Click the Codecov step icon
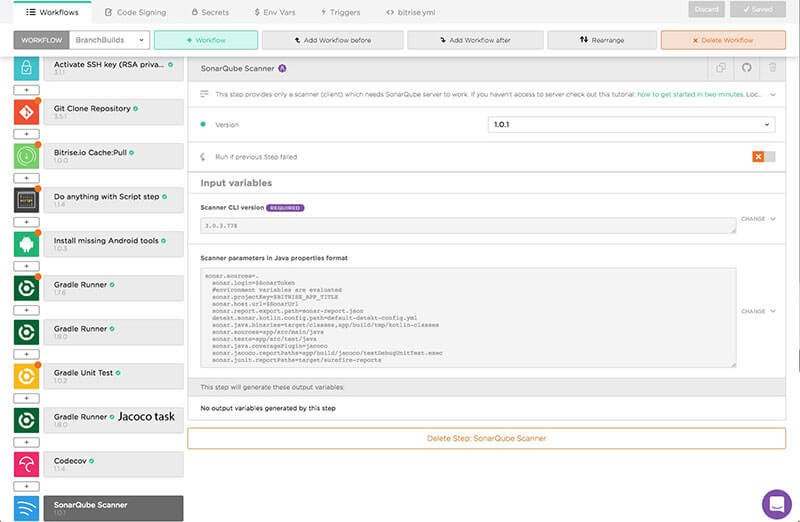 pos(27,464)
